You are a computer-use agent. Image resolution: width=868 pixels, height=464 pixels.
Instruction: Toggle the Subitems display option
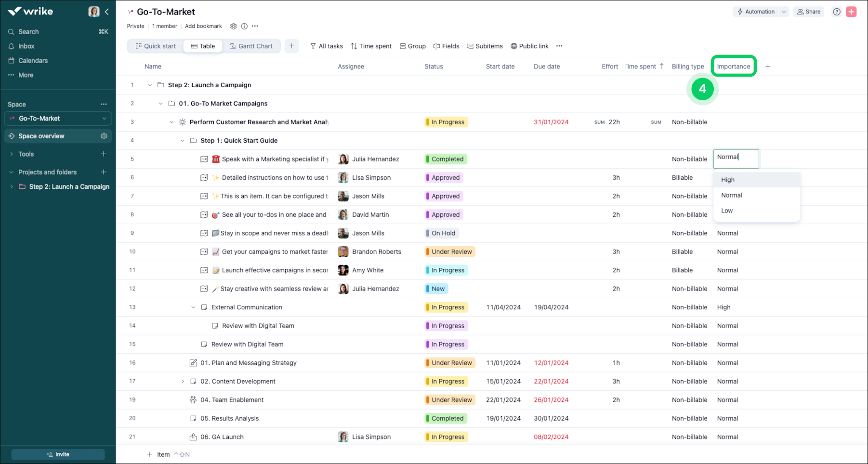click(485, 46)
